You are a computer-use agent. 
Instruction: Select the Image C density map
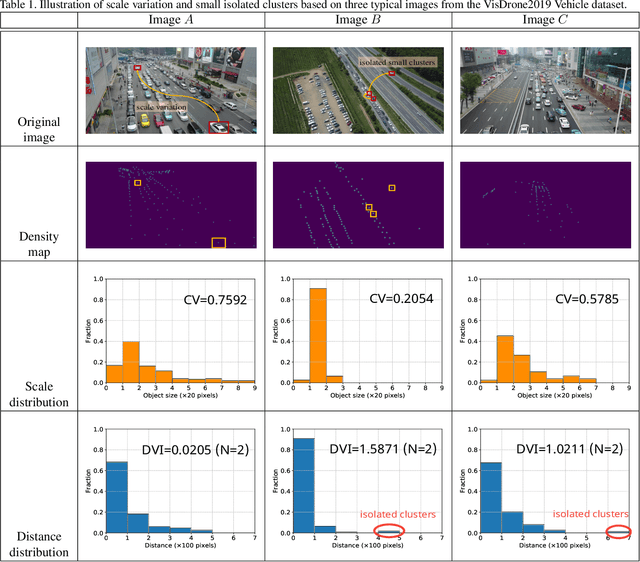pos(544,205)
